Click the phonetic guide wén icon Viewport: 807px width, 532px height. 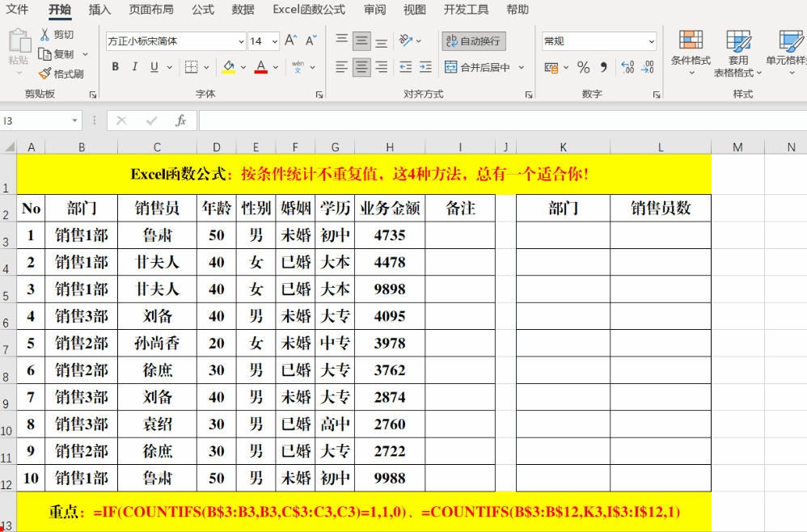pos(298,67)
